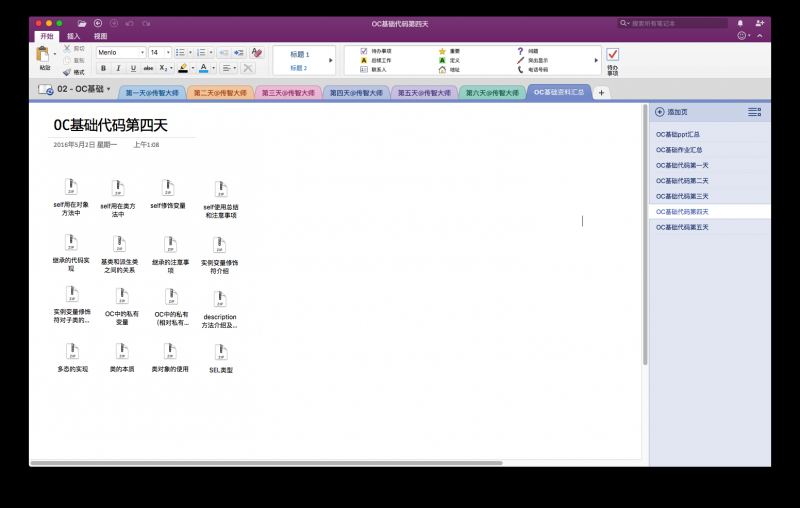Click the yellow highlight color swatch
Viewport: 800px width, 508px height.
point(182,68)
